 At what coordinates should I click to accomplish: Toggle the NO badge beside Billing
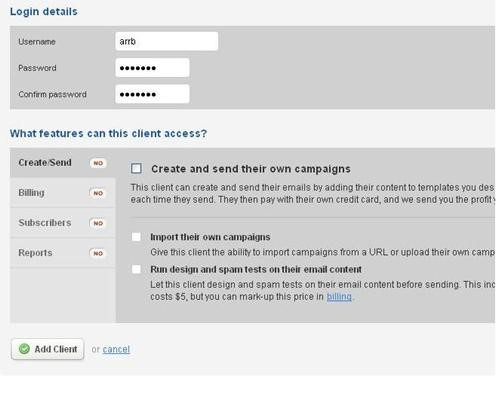[x=98, y=193]
